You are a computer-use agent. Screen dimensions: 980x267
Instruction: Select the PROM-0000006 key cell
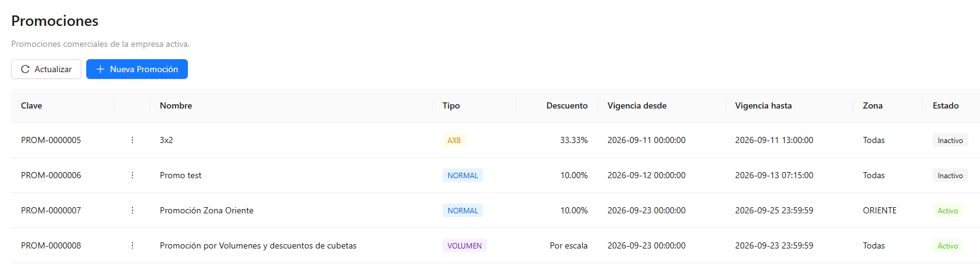coord(51,175)
